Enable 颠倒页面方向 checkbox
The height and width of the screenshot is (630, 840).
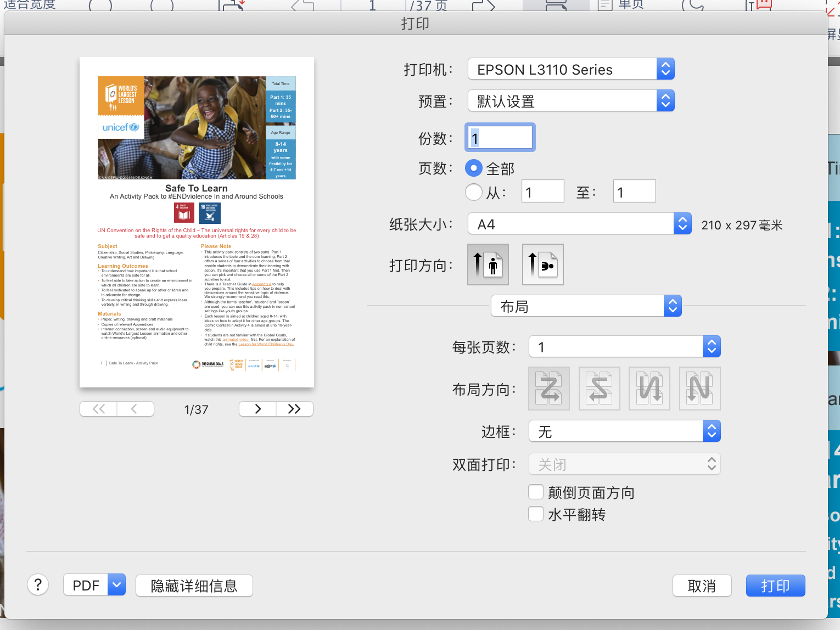[535, 492]
